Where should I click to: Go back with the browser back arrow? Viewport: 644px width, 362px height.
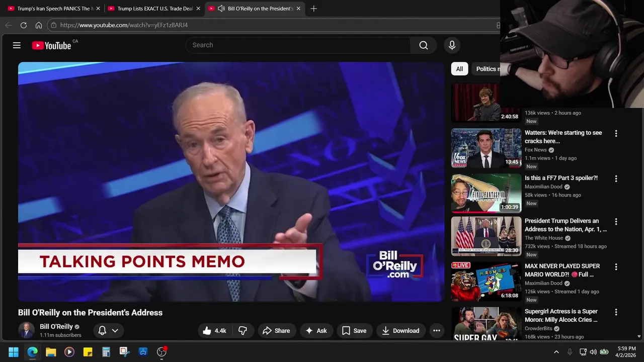coord(9,25)
